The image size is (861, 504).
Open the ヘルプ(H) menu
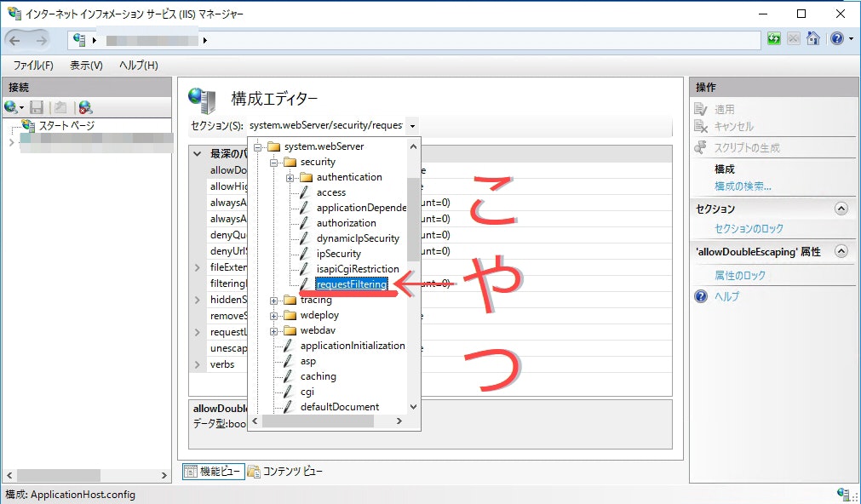point(138,66)
